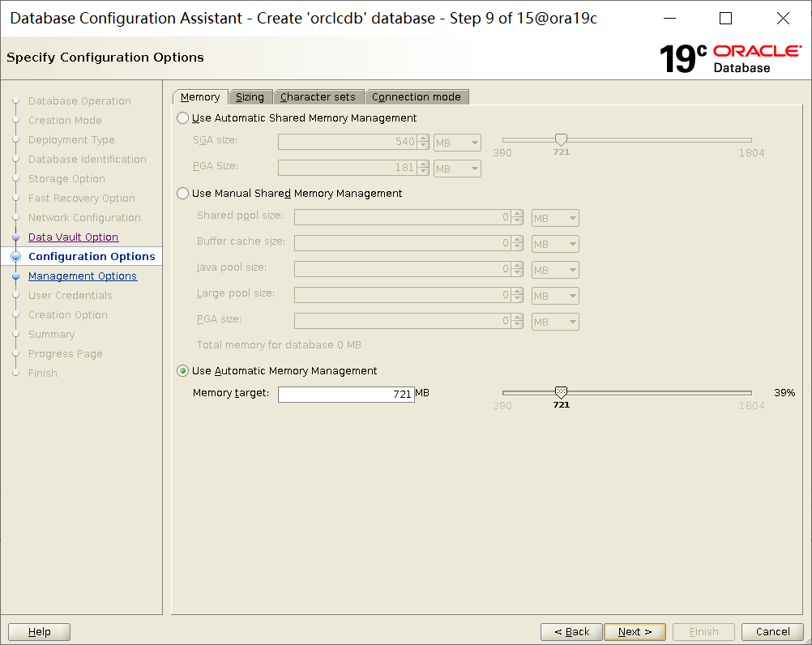
Task: Click the Creation Mode step
Action: click(66, 120)
